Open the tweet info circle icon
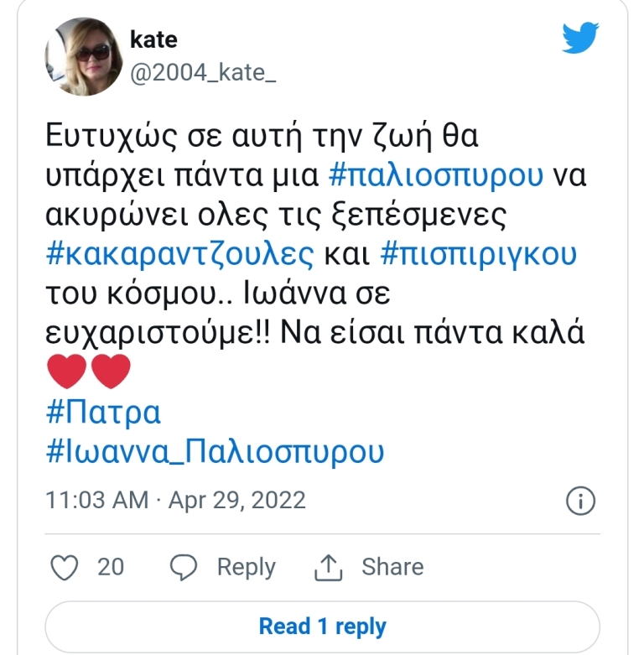644x655 pixels. pyautogui.click(x=580, y=501)
